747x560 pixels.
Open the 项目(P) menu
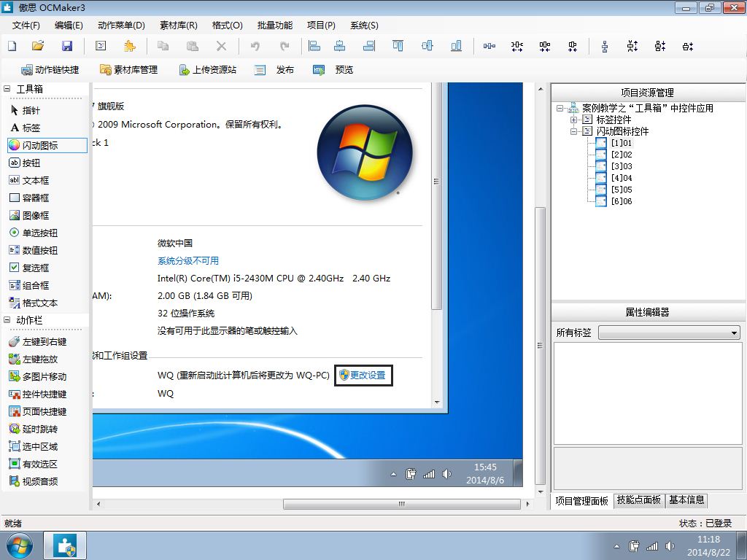point(321,26)
